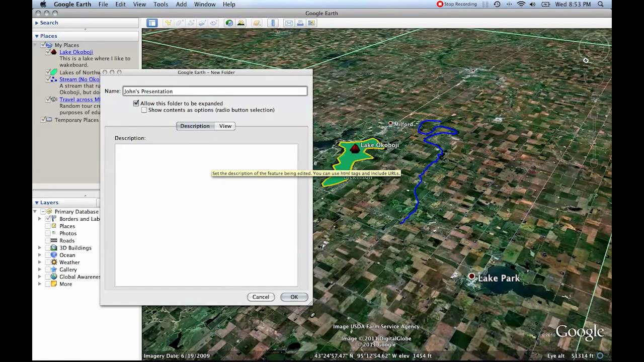The height and width of the screenshot is (362, 644).
Task: Click the folder Name input field
Action: point(215,91)
